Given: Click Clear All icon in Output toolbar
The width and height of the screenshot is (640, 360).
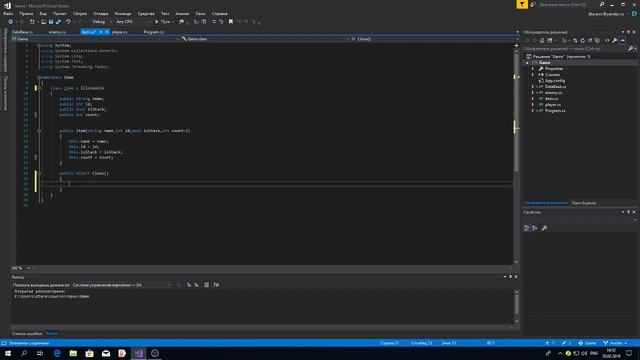Looking at the screenshot, I should coord(207,285).
